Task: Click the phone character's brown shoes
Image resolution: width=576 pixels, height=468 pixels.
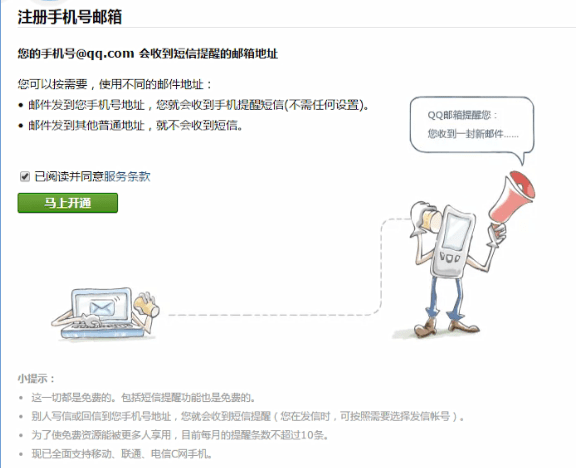Action: [x=446, y=327]
